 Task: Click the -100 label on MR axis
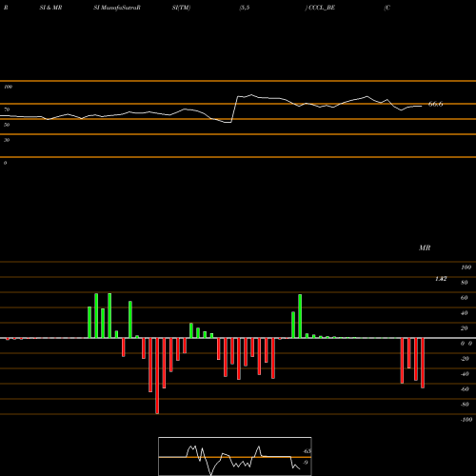tap(466, 420)
